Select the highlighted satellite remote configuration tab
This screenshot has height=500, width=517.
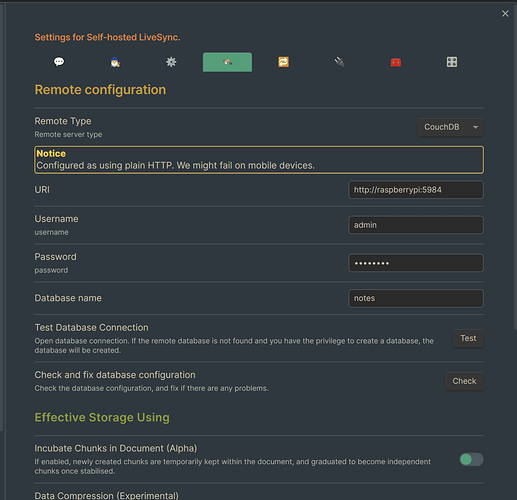pyautogui.click(x=227, y=62)
